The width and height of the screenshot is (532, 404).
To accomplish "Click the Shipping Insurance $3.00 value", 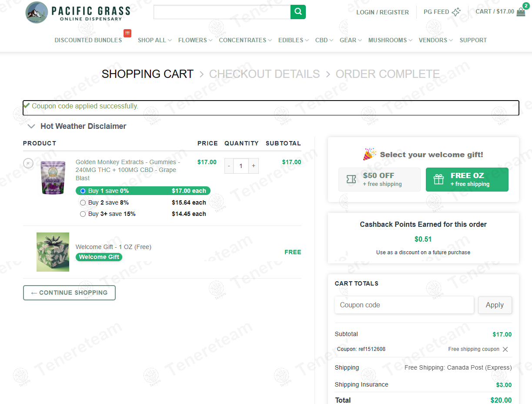I will click(504, 385).
